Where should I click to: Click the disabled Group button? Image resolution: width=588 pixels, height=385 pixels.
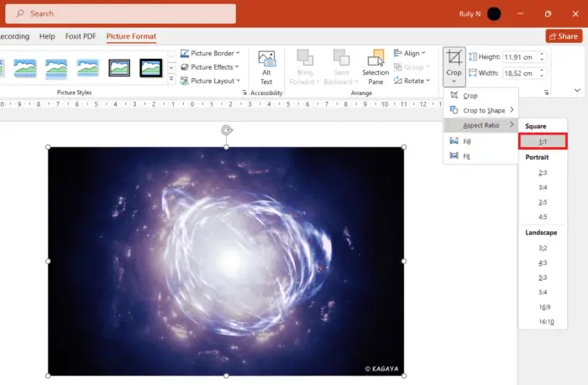(412, 66)
